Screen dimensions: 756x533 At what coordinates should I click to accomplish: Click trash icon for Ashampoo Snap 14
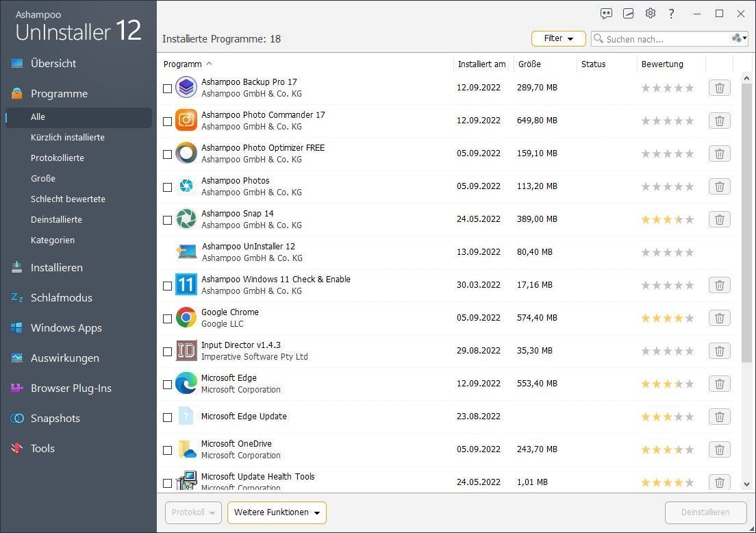719,219
